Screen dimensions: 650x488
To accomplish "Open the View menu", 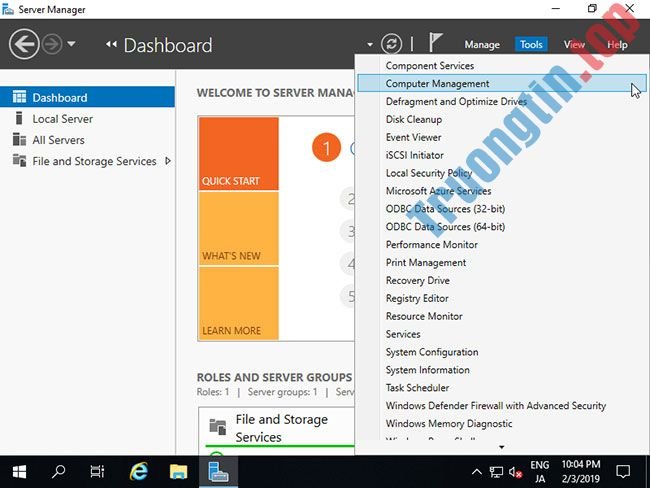I will click(574, 44).
